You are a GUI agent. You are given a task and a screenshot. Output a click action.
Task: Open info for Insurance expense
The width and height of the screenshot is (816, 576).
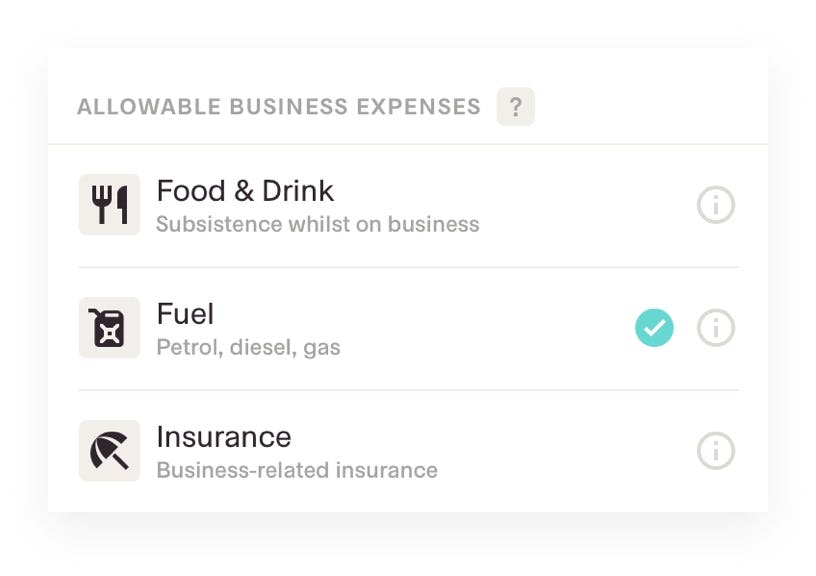pos(716,451)
